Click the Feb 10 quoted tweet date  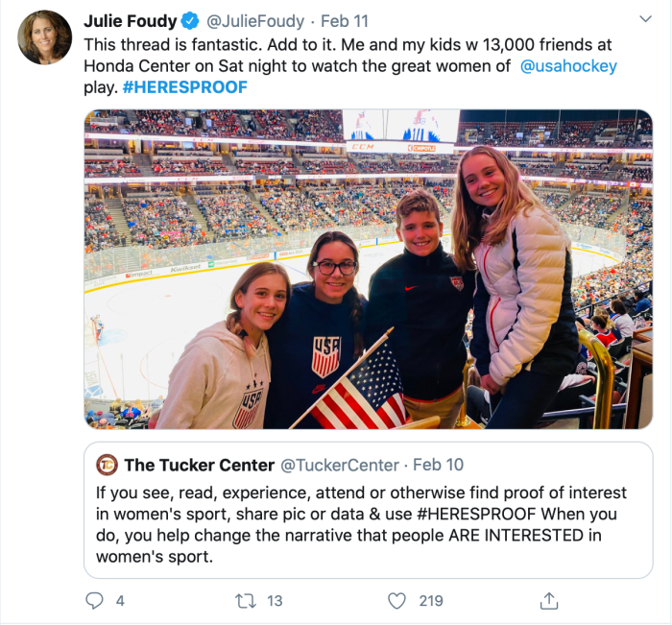tap(439, 465)
